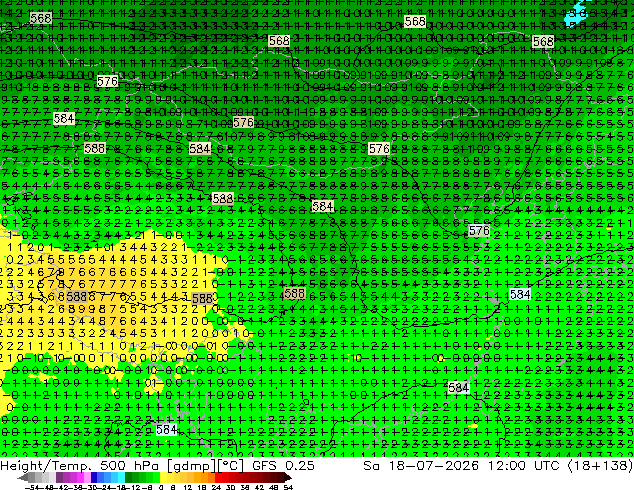
Task: Click the gray left arrow of the color bar
Action: click(23, 477)
